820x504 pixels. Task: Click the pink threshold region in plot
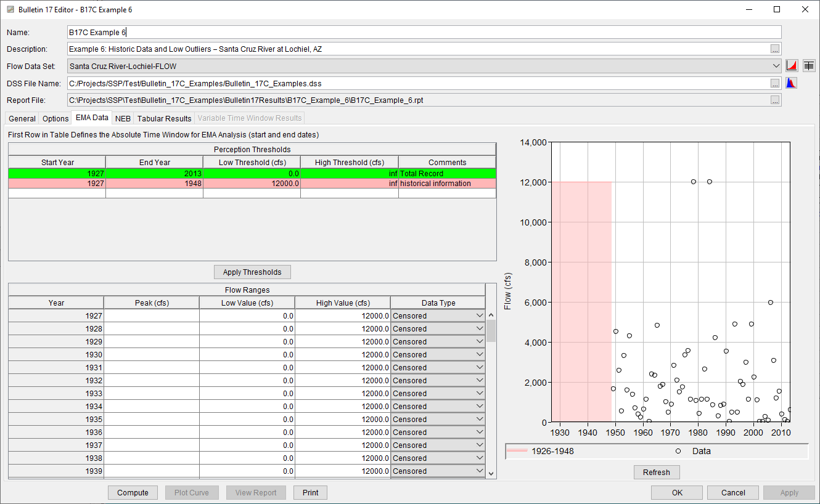tap(581, 302)
